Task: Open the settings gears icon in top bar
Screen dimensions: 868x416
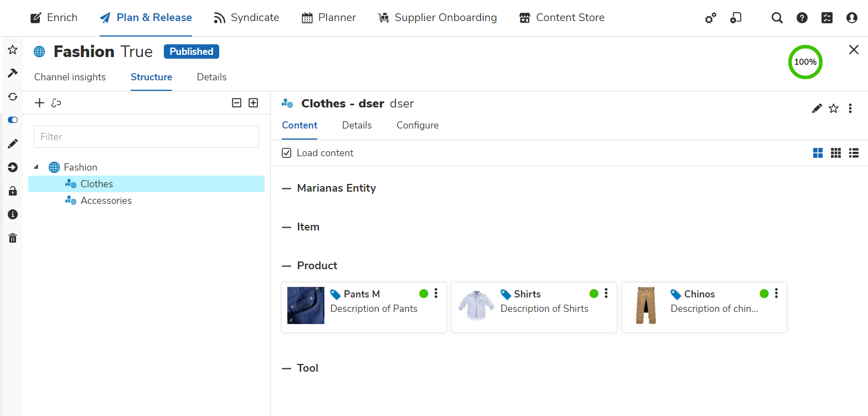Action: [x=710, y=18]
